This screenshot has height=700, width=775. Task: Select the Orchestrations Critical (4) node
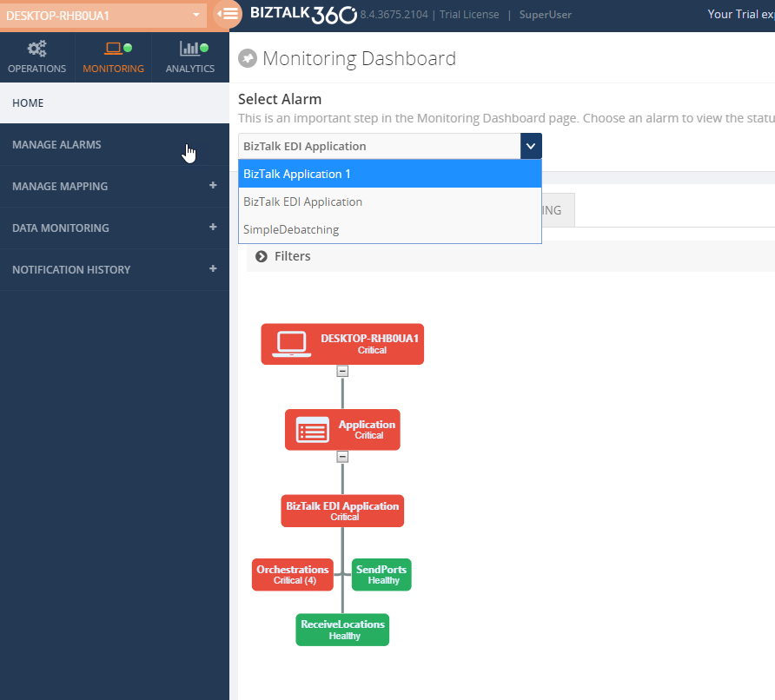[x=293, y=575]
